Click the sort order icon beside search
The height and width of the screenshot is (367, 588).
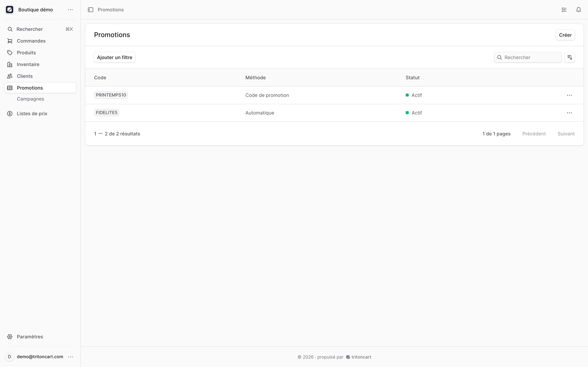[x=569, y=57]
